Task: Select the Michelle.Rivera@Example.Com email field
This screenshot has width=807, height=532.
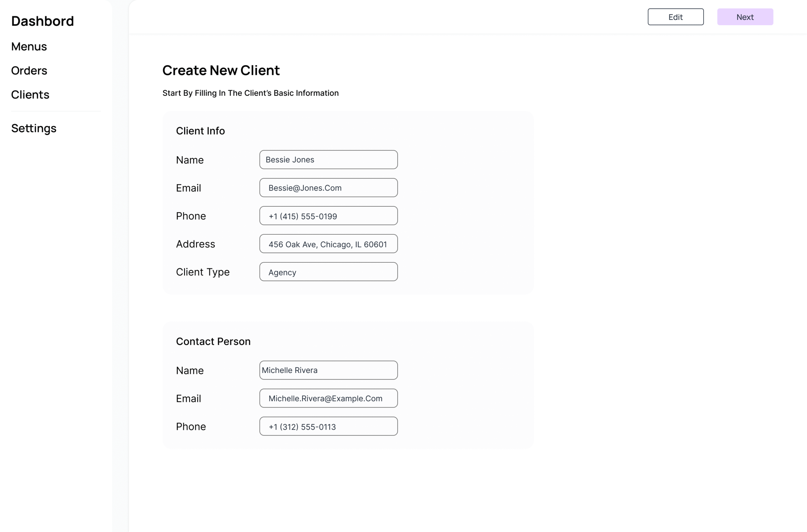Action: pyautogui.click(x=328, y=398)
